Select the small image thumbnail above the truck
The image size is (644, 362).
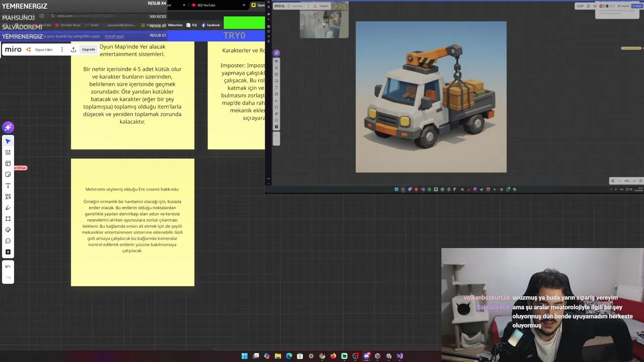[324, 24]
